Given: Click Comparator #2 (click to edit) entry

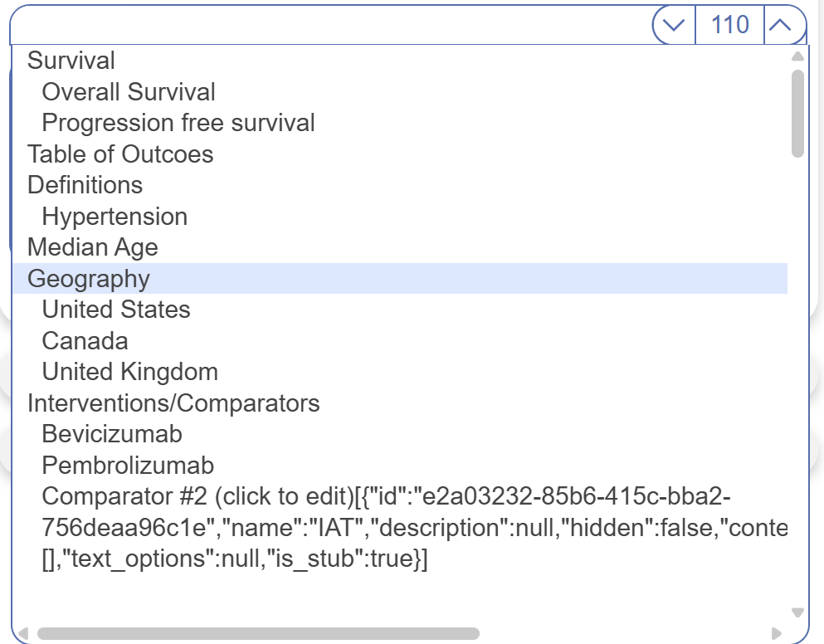Looking at the screenshot, I should [x=197, y=496].
